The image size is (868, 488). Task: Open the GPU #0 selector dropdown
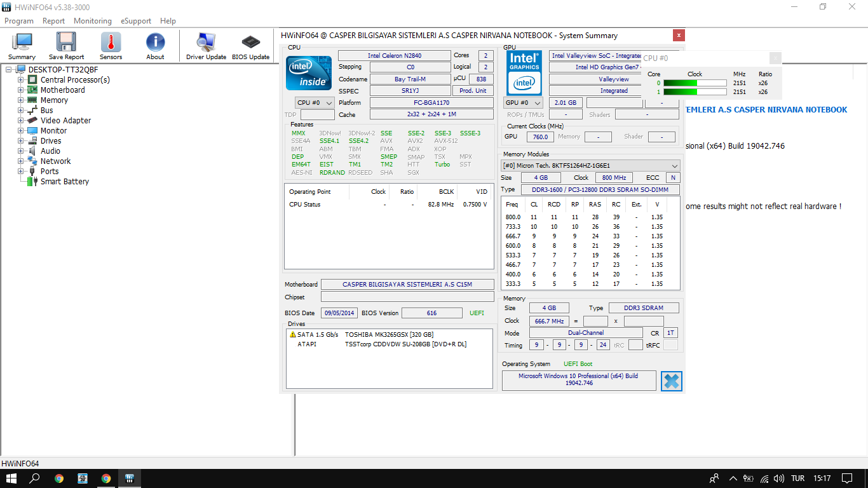pos(524,102)
